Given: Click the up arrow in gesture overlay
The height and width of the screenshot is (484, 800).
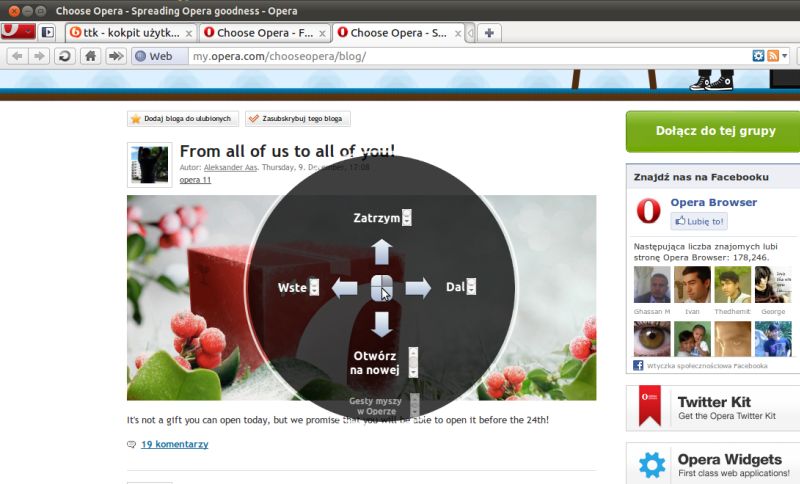Looking at the screenshot, I should [x=382, y=252].
